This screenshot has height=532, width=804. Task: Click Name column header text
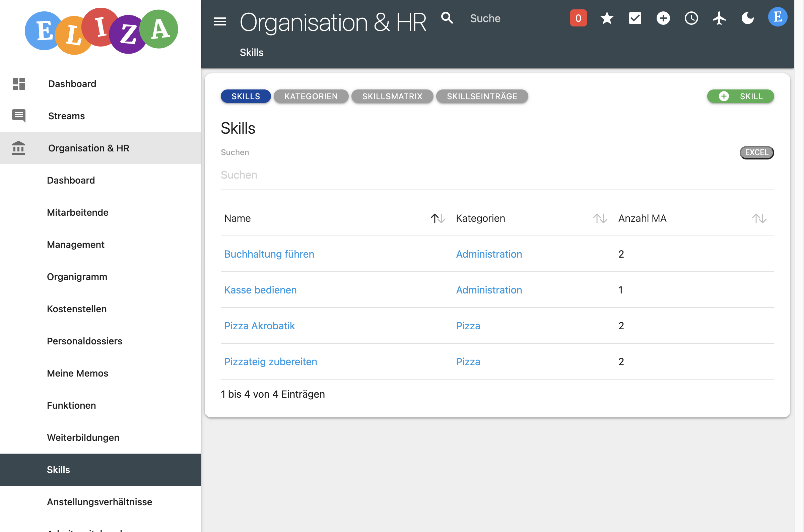pos(237,218)
